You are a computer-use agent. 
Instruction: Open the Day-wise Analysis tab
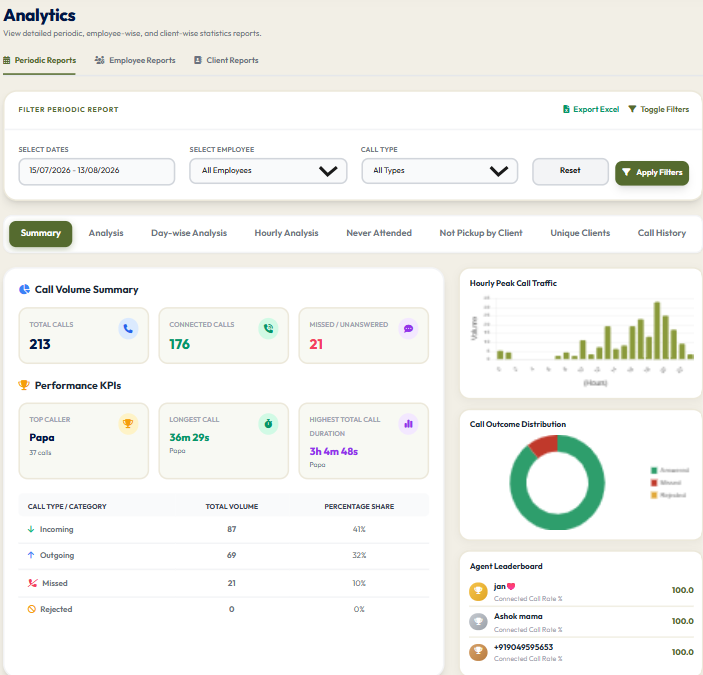point(189,233)
